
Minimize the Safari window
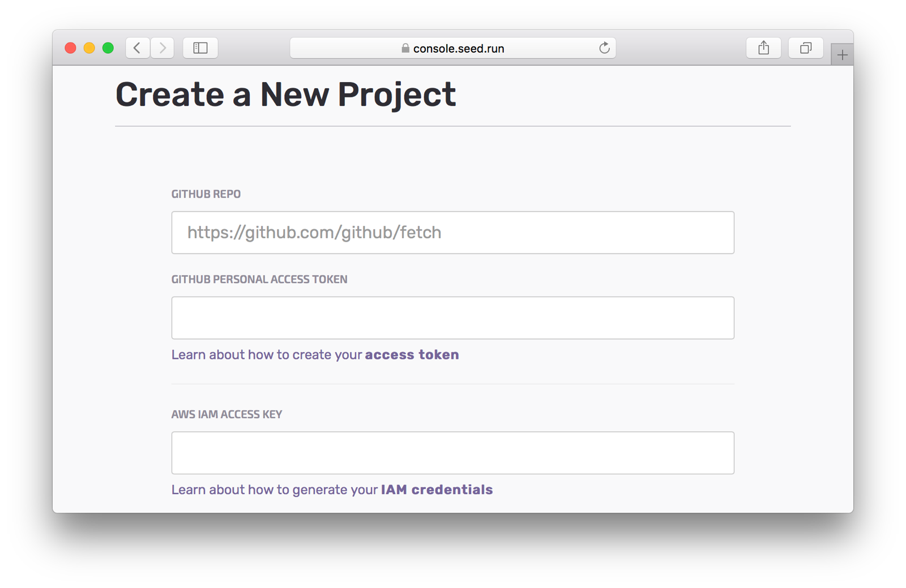coord(89,48)
